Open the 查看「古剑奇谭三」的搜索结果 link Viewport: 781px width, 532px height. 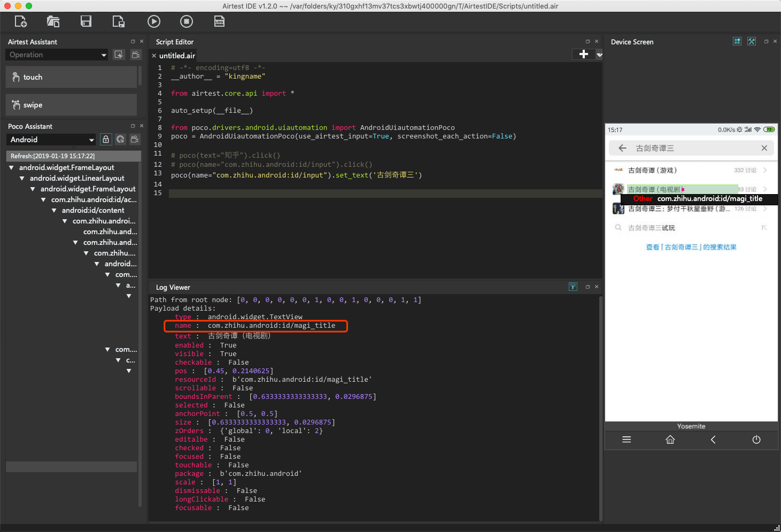[691, 247]
